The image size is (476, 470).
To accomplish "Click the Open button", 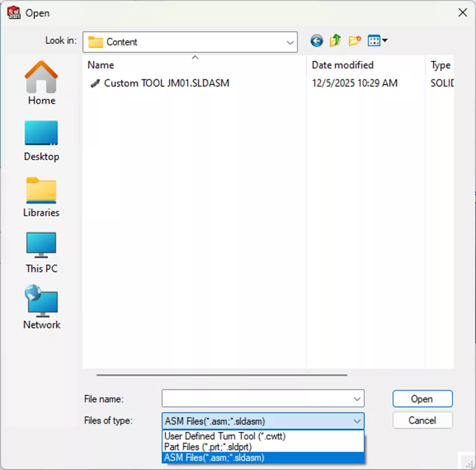I will pos(422,399).
